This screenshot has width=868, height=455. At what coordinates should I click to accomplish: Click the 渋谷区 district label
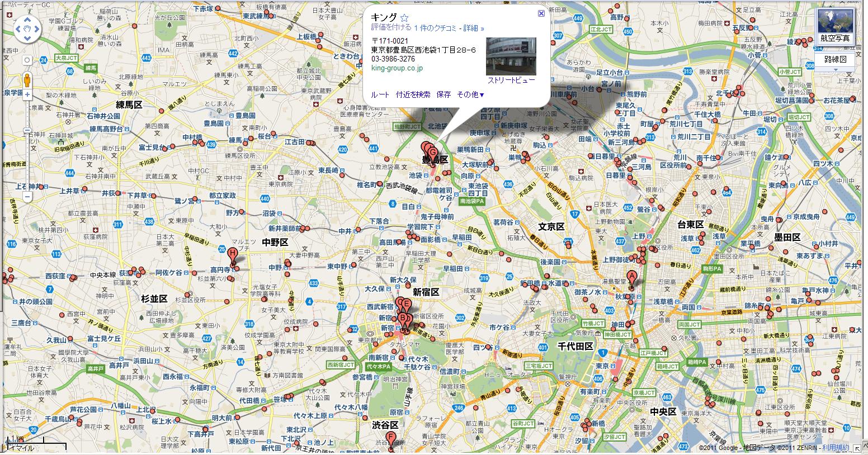[385, 425]
